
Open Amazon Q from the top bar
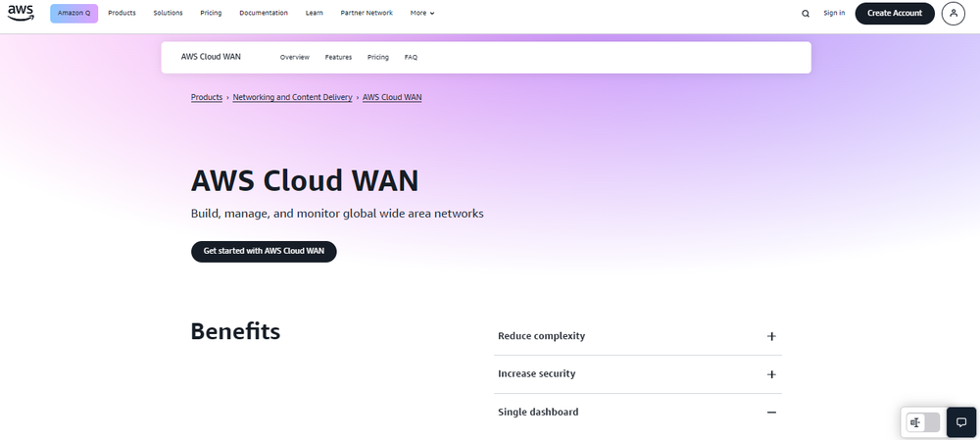[73, 13]
